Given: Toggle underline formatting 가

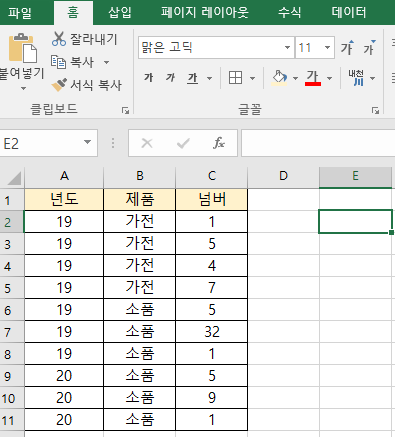Looking at the screenshot, I should pos(193,78).
